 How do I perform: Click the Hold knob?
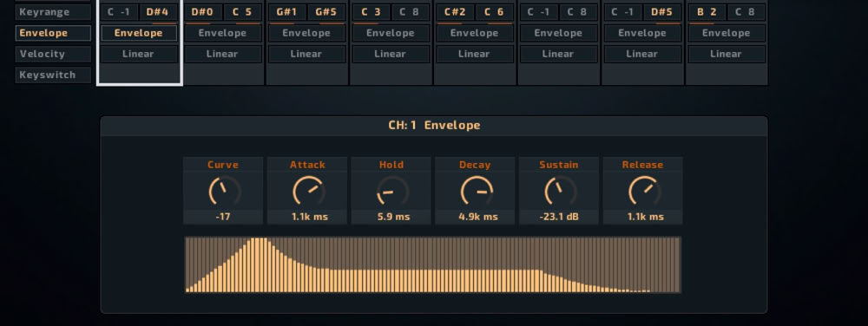pos(392,191)
